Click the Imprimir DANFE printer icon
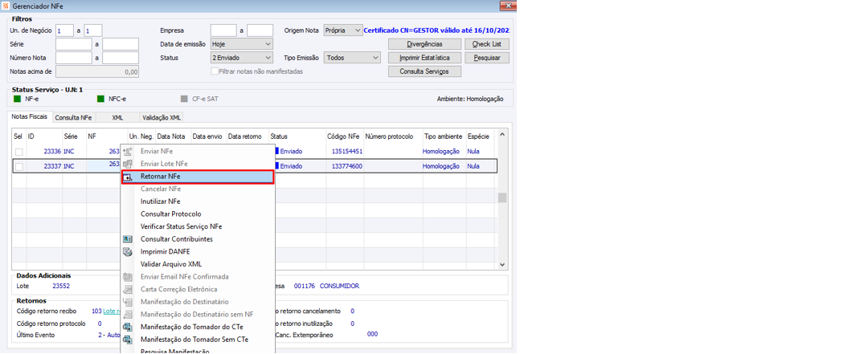Image resolution: width=868 pixels, height=354 pixels. coord(128,252)
